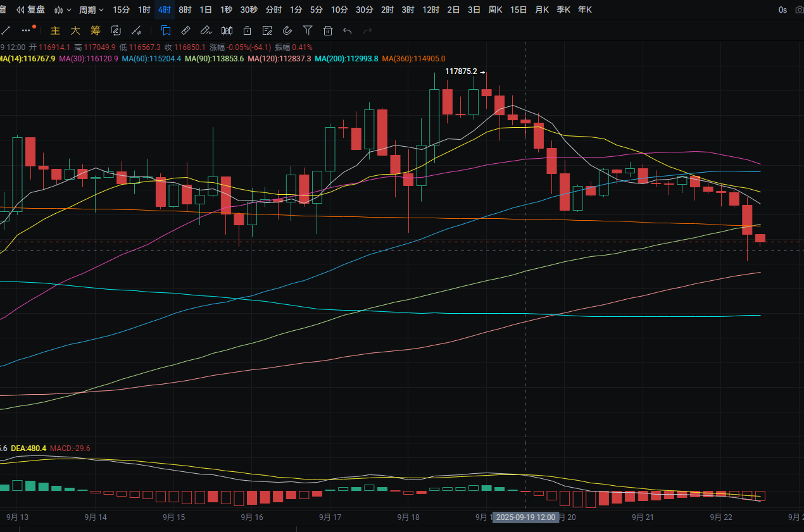Screen dimensions: 804x532
Task: Select the trend line drawing tool
Action: pos(6,30)
